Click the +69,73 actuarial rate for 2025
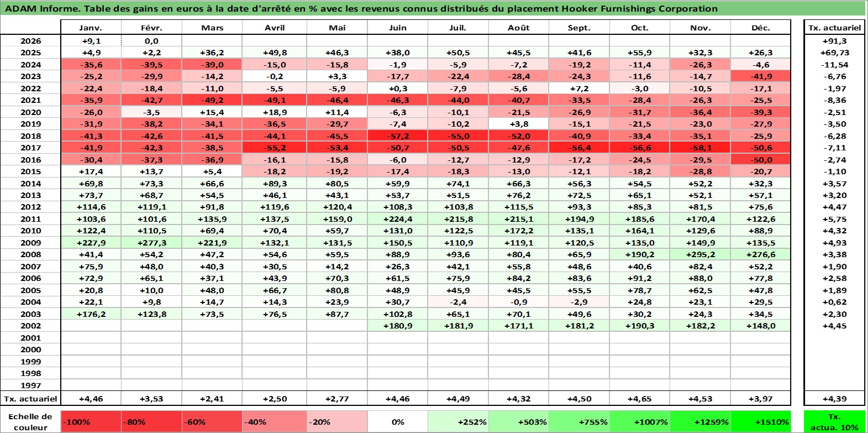 pos(834,53)
